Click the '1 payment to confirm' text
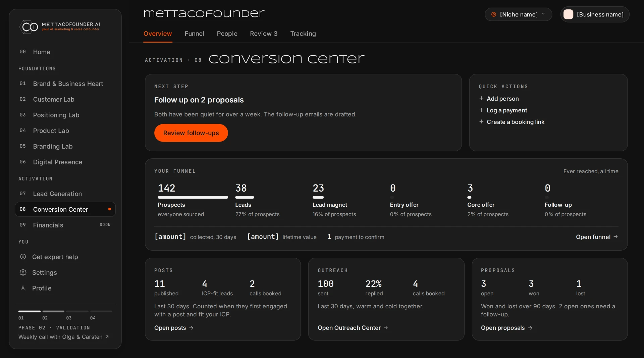Image resolution: width=644 pixels, height=358 pixels. click(356, 237)
